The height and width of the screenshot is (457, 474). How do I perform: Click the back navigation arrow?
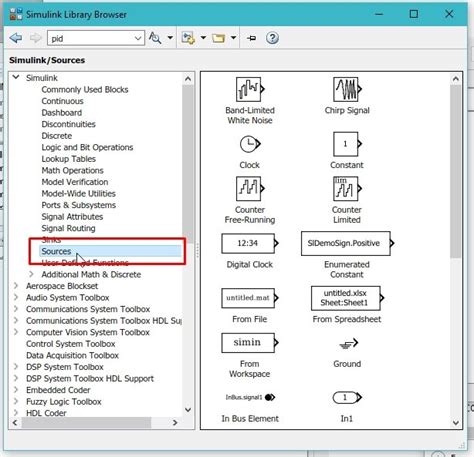16,38
